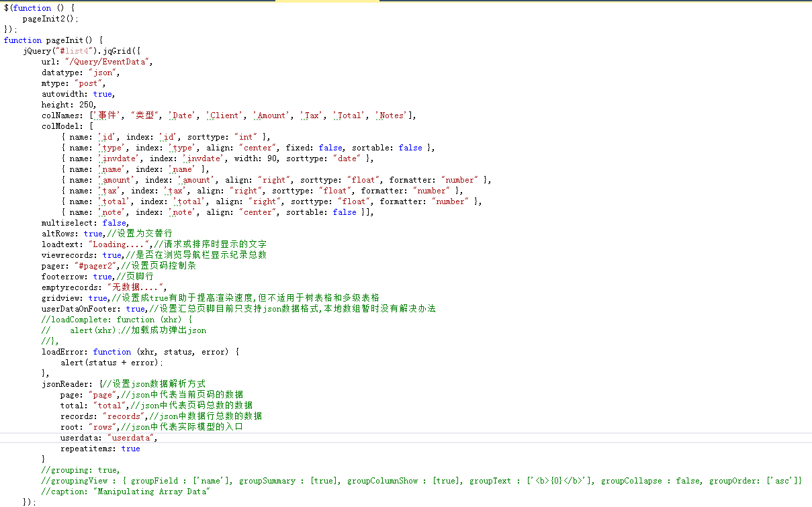Click the "autowidth: true" line
The width and height of the screenshot is (812, 507).
pos(77,94)
